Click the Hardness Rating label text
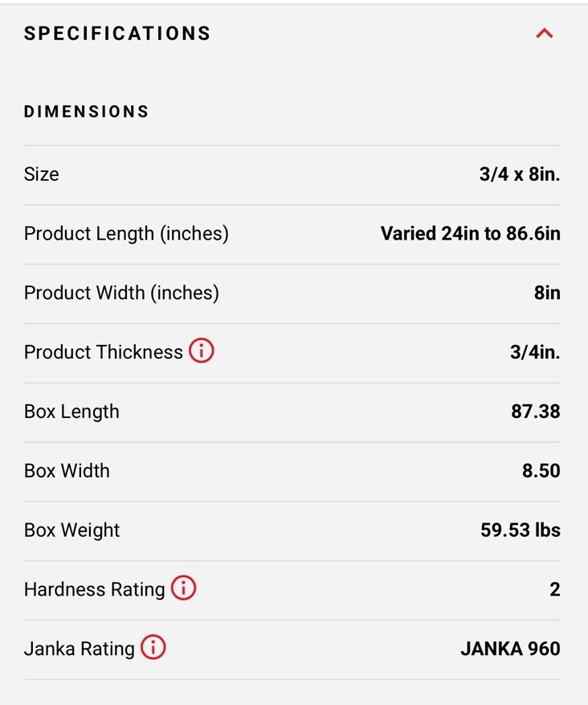Viewport: 588px width, 705px height. point(94,590)
